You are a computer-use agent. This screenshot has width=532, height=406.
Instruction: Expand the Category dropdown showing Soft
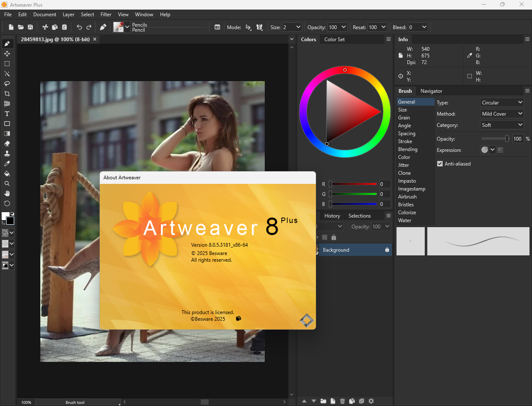point(502,125)
